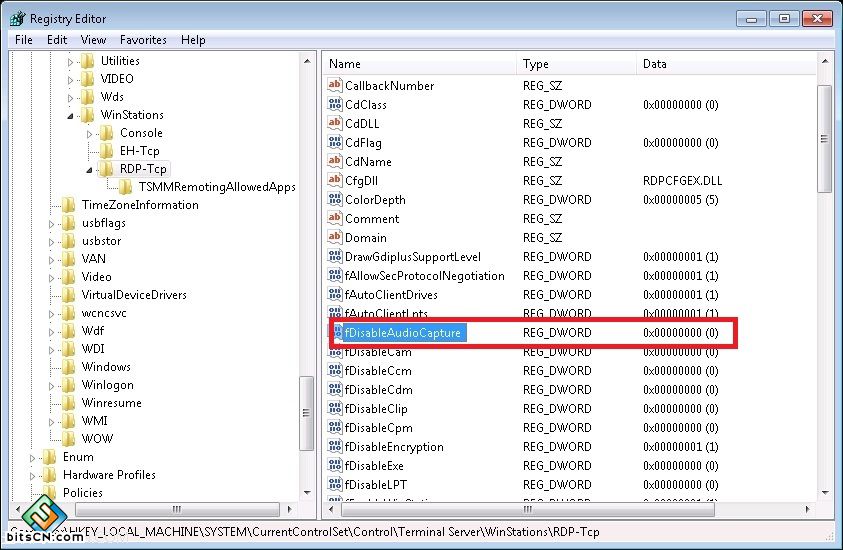
Task: Click the fDisableLPT DWORD icon
Action: click(334, 484)
